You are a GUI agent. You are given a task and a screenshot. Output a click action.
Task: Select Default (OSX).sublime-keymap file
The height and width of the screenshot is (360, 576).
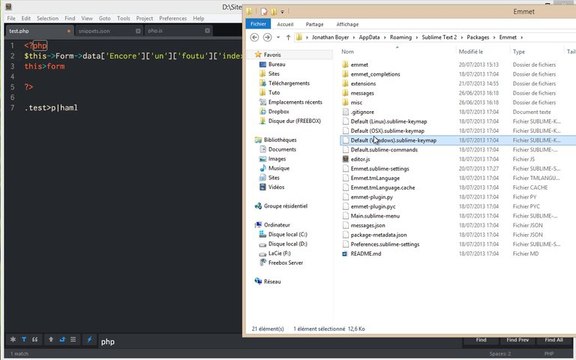(387, 131)
